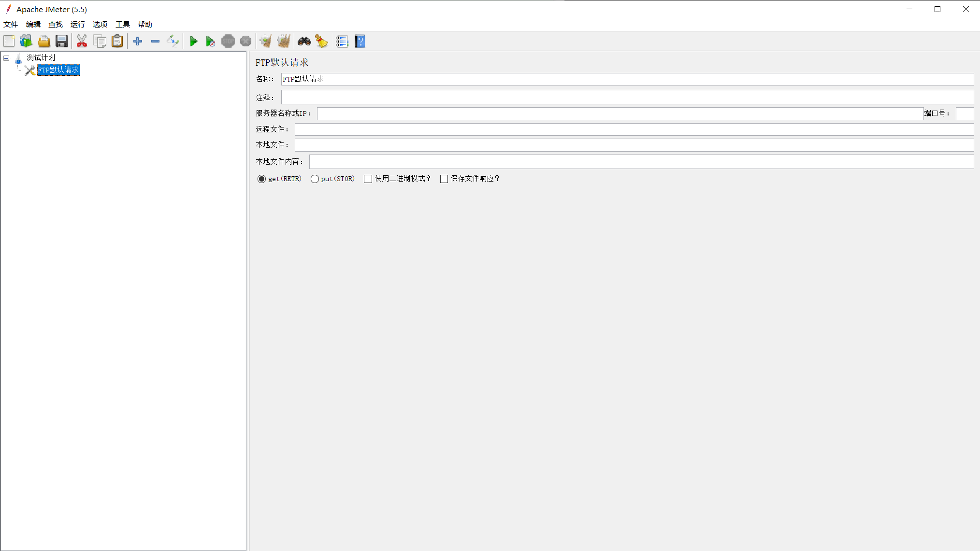Click the FTP默认请求 panel heading
The height and width of the screenshot is (551, 980).
pyautogui.click(x=282, y=62)
